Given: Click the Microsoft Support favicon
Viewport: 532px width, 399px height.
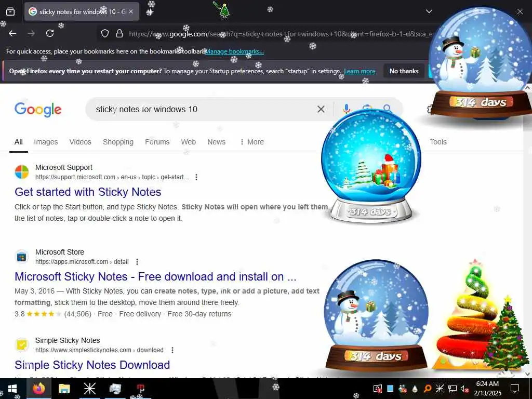Looking at the screenshot, I should [22, 172].
